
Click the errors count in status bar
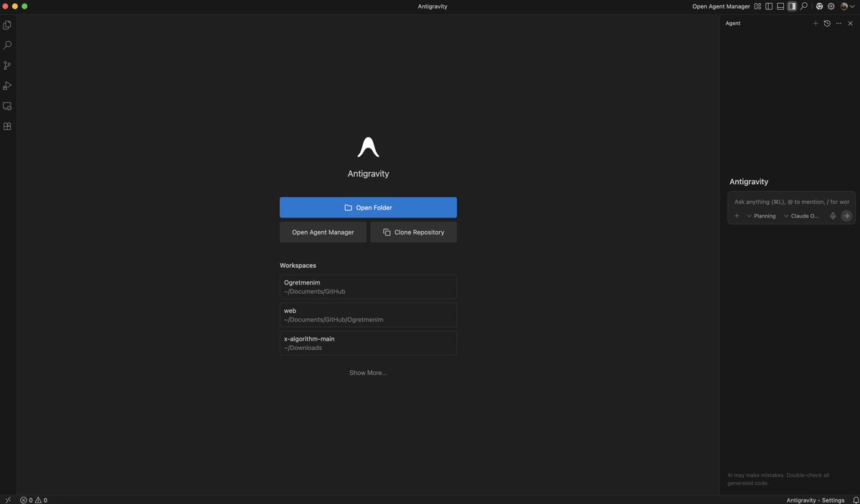27,500
